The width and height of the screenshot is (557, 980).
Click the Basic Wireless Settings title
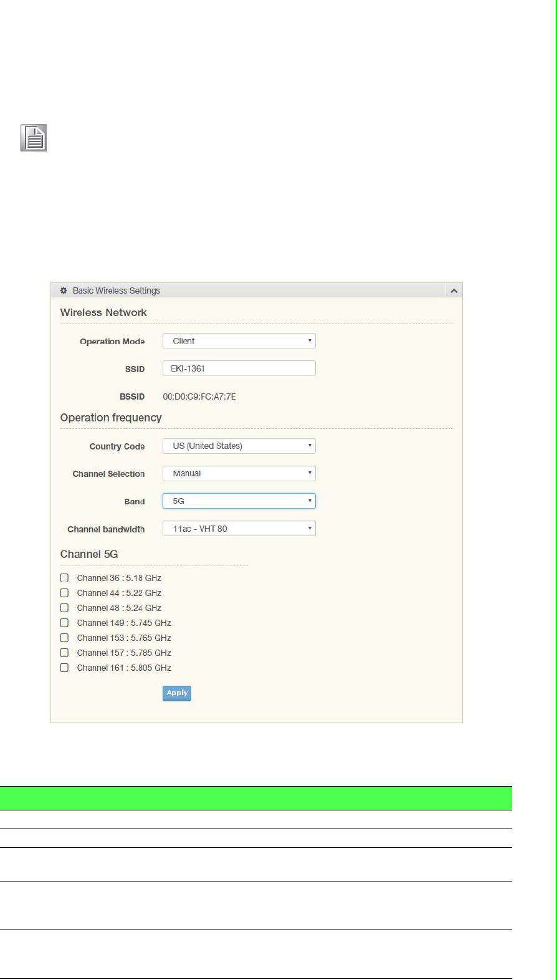(x=117, y=291)
